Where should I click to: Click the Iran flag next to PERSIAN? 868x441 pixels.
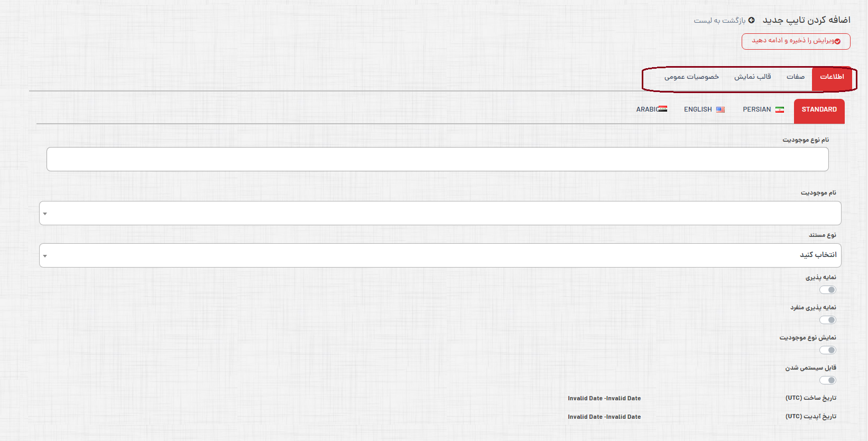click(x=780, y=109)
